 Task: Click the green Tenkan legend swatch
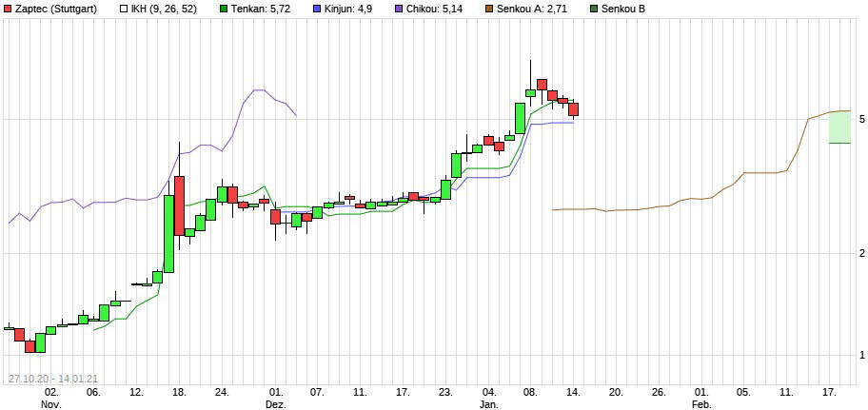222,9
